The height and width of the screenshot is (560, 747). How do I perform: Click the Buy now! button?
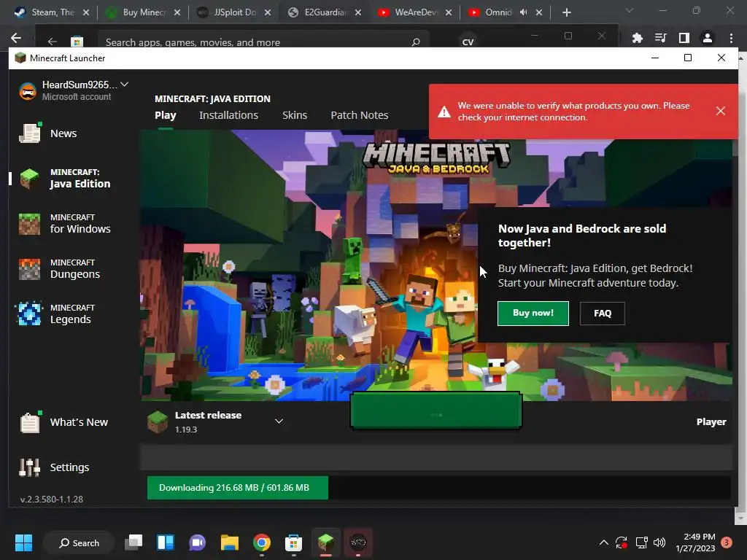pyautogui.click(x=533, y=314)
